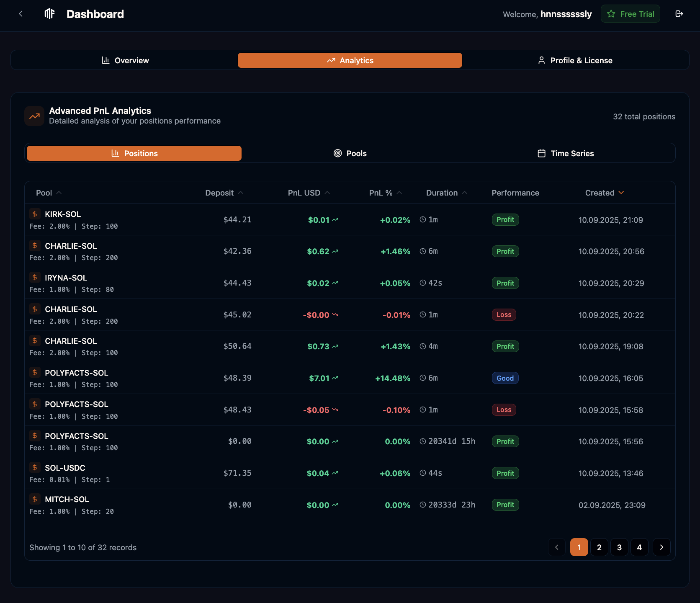Image resolution: width=700 pixels, height=603 pixels.
Task: Click the dollar icon next to KIRK-SOL
Action: [34, 214]
